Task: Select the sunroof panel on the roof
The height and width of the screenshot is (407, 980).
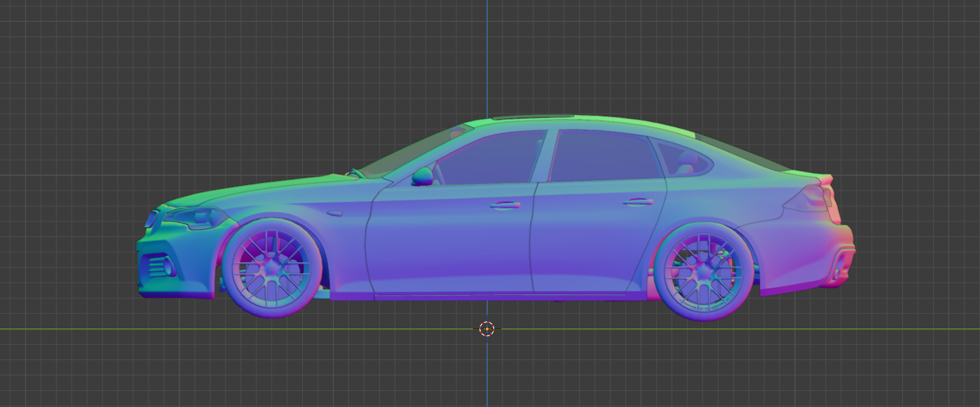Action: (533, 117)
